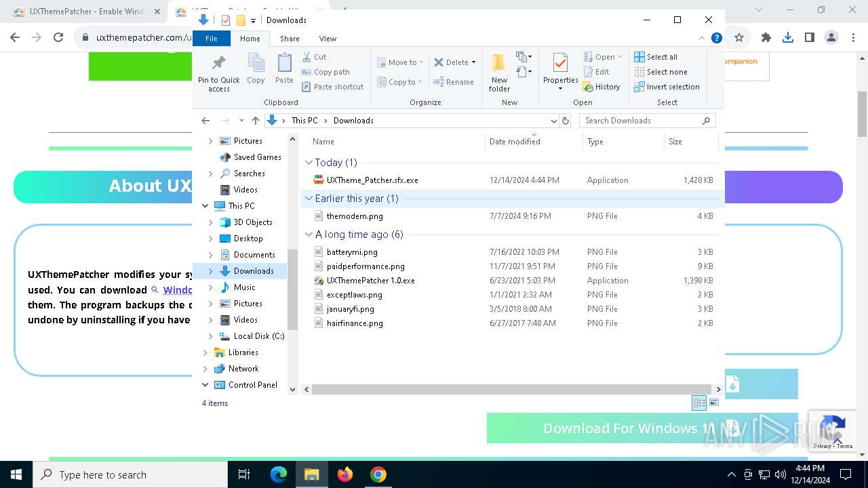
Task: Sort by Date modified column
Action: (x=534, y=142)
